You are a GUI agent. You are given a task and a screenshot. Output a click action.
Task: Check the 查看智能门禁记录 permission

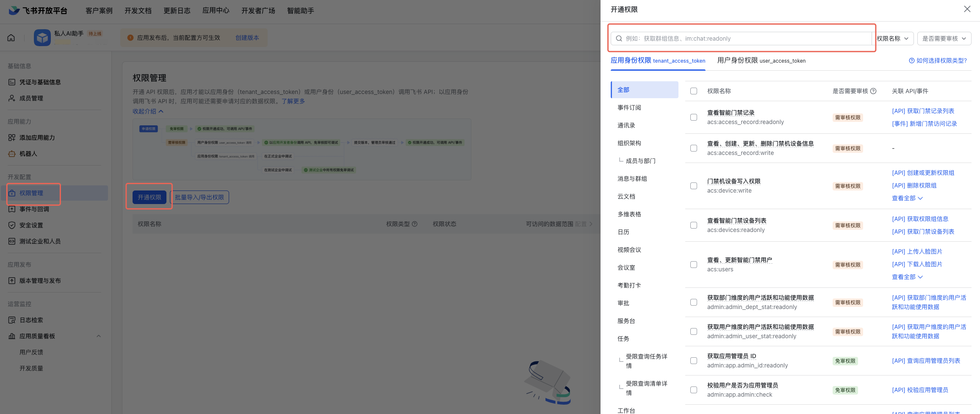(x=694, y=117)
